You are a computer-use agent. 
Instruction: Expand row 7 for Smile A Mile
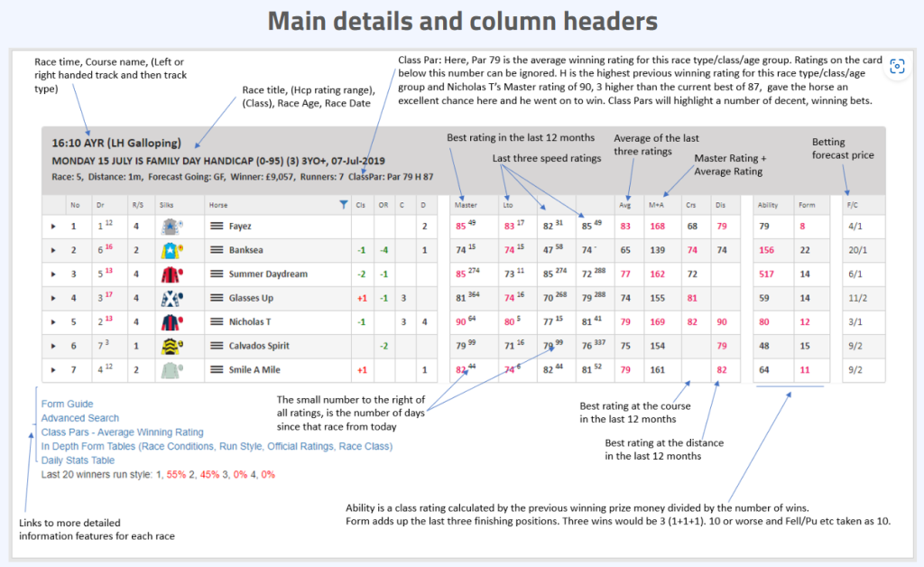(53, 370)
